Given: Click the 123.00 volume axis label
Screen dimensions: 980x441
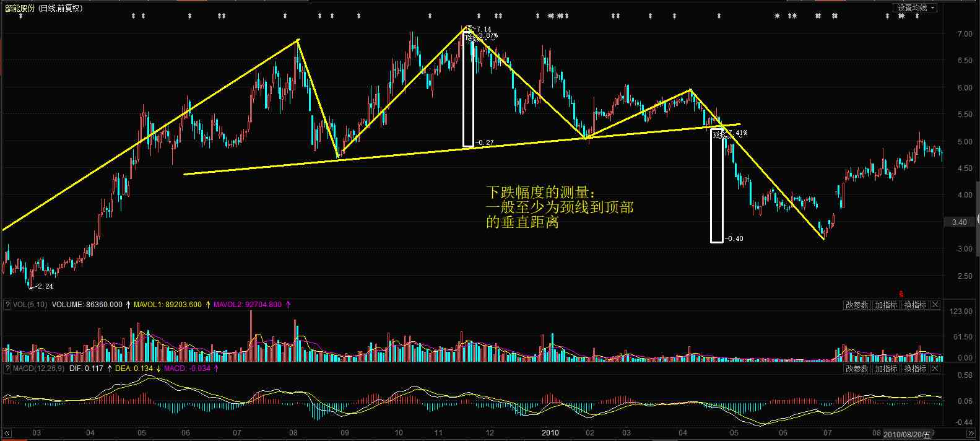Looking at the screenshot, I should click(x=961, y=312).
